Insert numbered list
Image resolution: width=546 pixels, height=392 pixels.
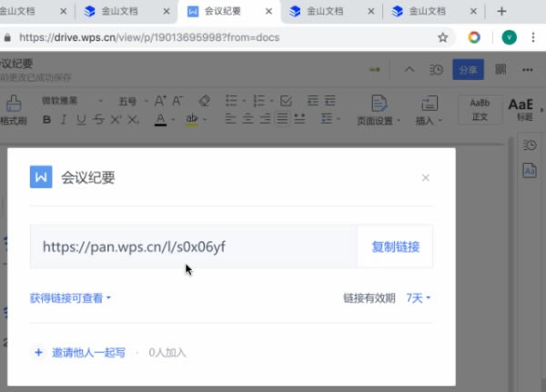coord(259,101)
